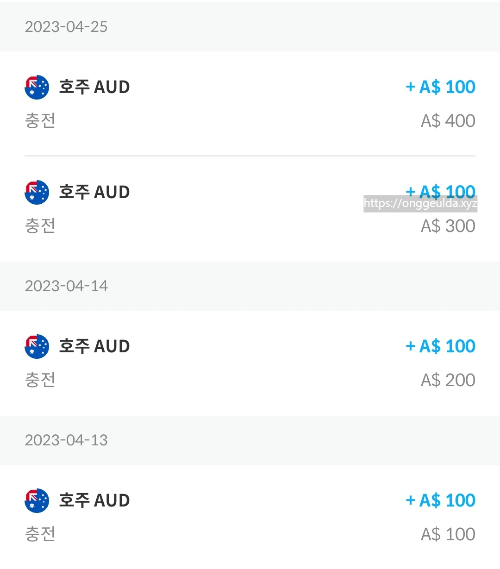
Task: Open the 호주 AUD transaction with A$ 300 balance
Action: pos(250,209)
